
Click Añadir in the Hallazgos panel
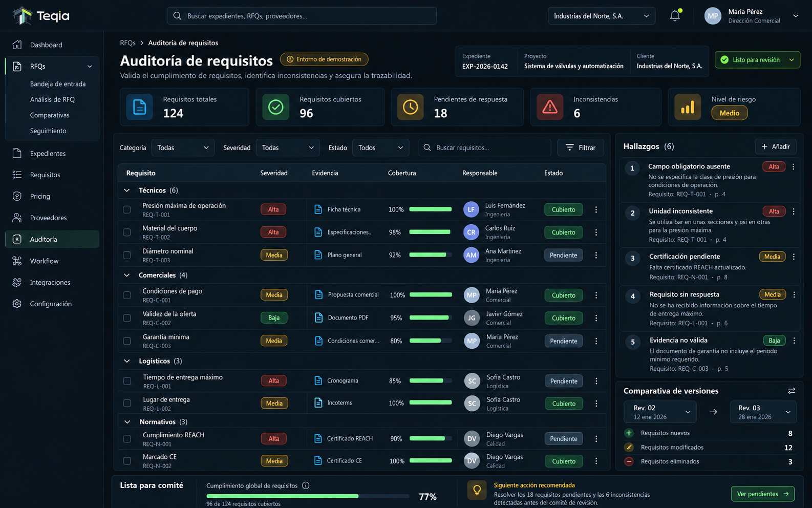pos(776,146)
